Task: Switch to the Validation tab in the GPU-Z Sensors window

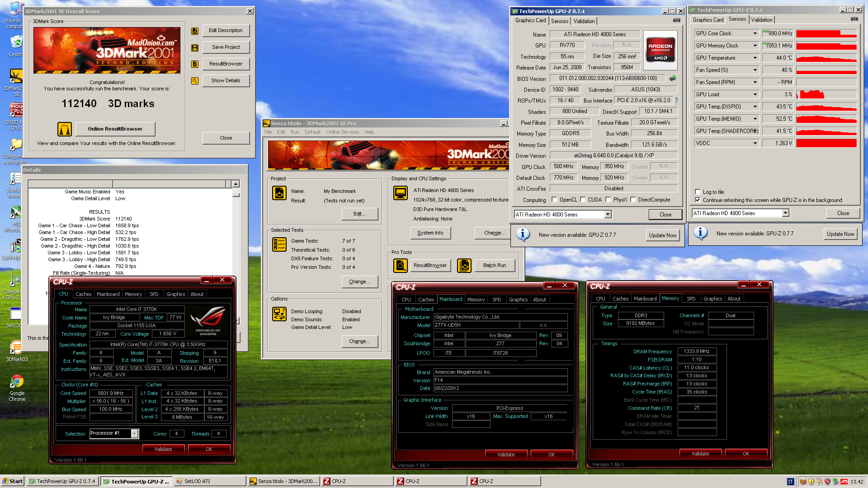Action: click(761, 20)
